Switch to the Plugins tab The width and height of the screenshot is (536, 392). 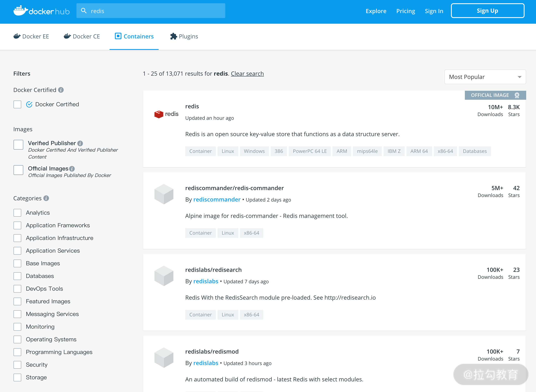tap(184, 36)
